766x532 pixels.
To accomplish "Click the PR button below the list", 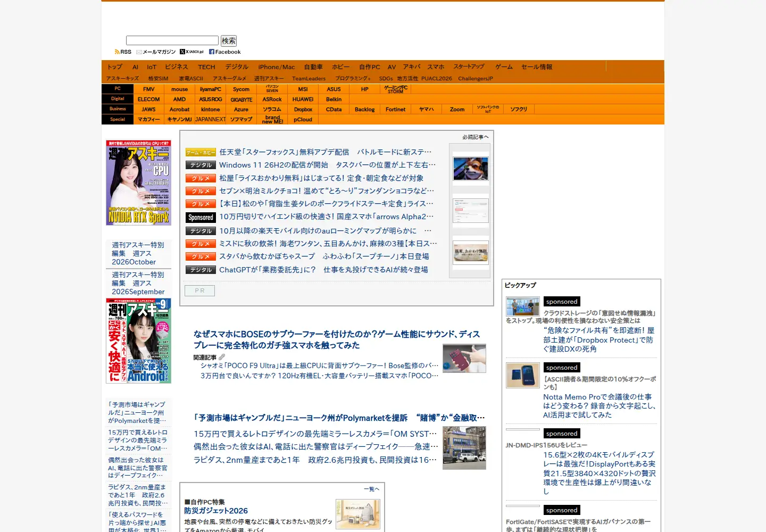I will click(x=199, y=290).
